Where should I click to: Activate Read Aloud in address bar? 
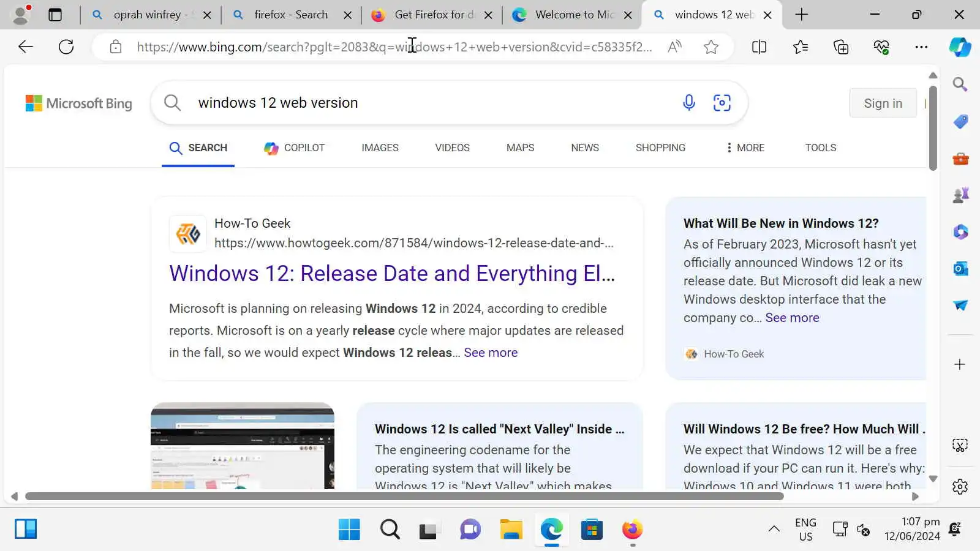click(x=674, y=47)
